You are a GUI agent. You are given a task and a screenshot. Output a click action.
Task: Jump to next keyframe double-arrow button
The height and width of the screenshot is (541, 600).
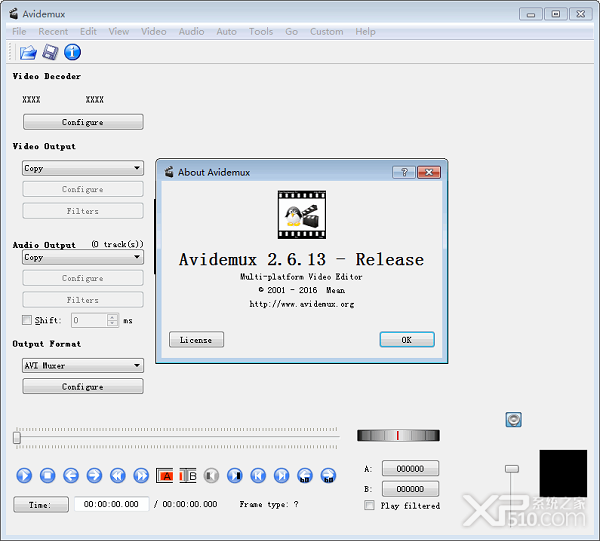pyautogui.click(x=141, y=476)
